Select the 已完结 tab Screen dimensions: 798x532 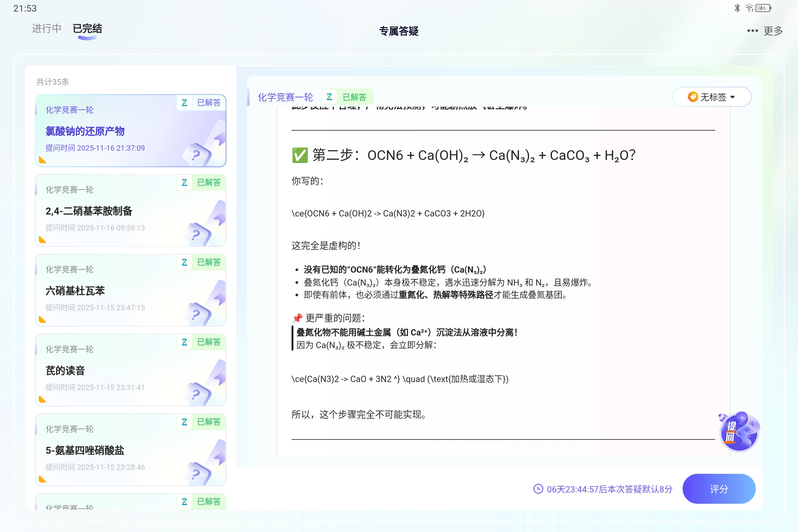[x=87, y=29]
